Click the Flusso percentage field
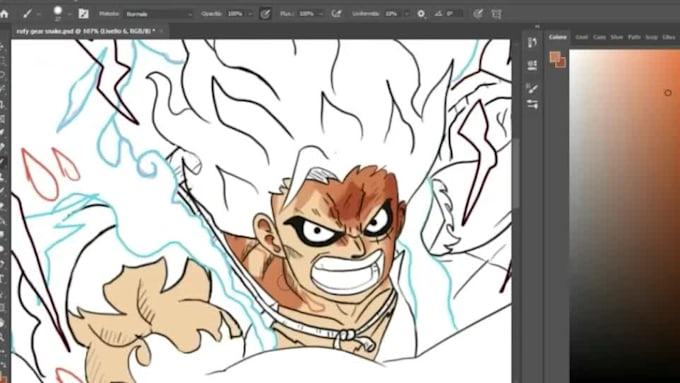 click(307, 14)
